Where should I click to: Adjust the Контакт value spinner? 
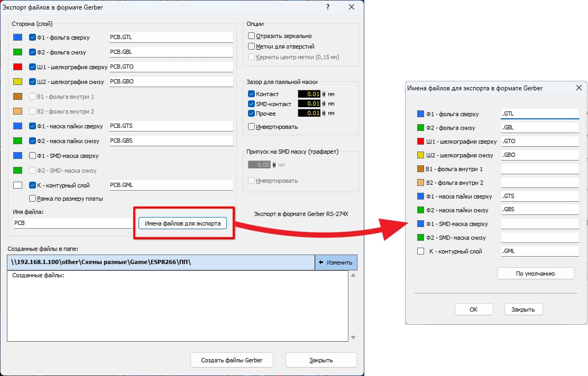point(324,94)
